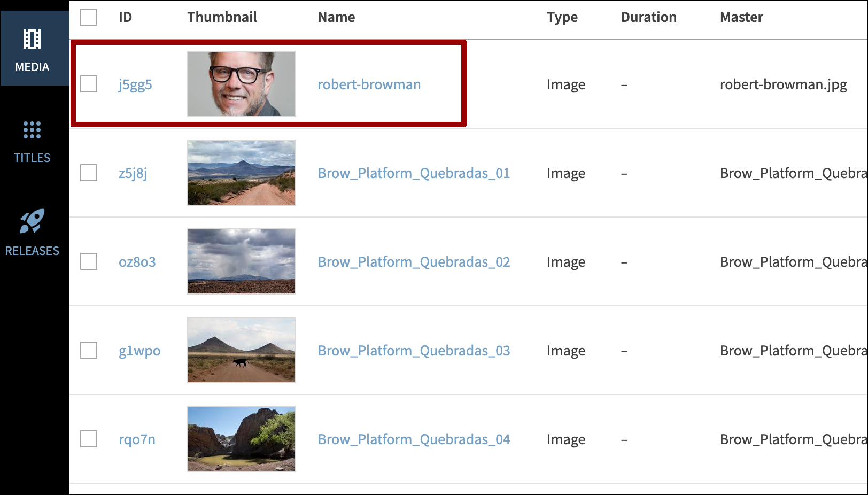Viewport: 868px width, 495px height.
Task: Open the Brow_Platform_Quebradas_04 asset
Action: [x=414, y=439]
